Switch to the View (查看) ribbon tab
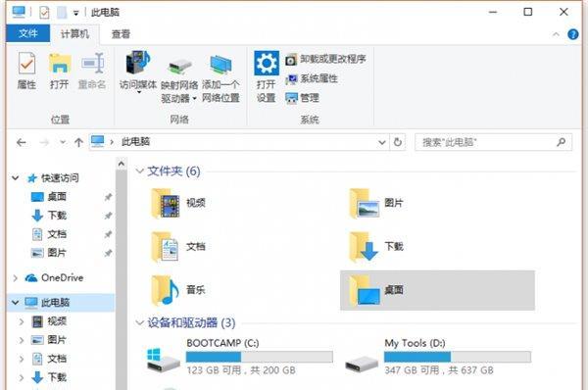The height and width of the screenshot is (390, 588). coord(121,34)
